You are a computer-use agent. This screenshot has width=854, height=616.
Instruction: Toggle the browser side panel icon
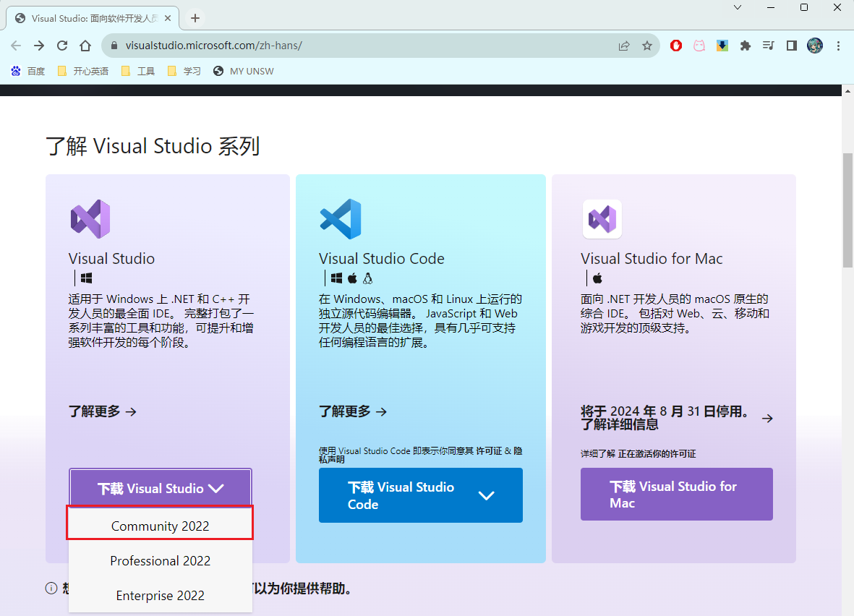[x=791, y=46]
